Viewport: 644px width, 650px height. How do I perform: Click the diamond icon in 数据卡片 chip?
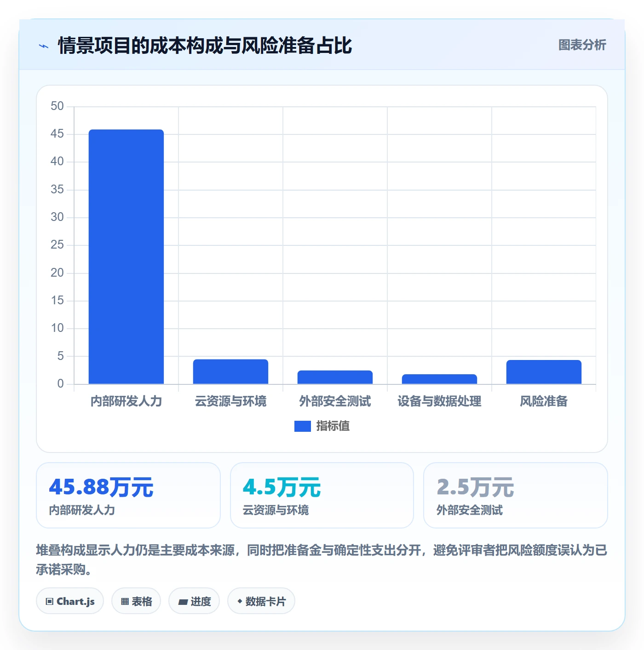240,601
